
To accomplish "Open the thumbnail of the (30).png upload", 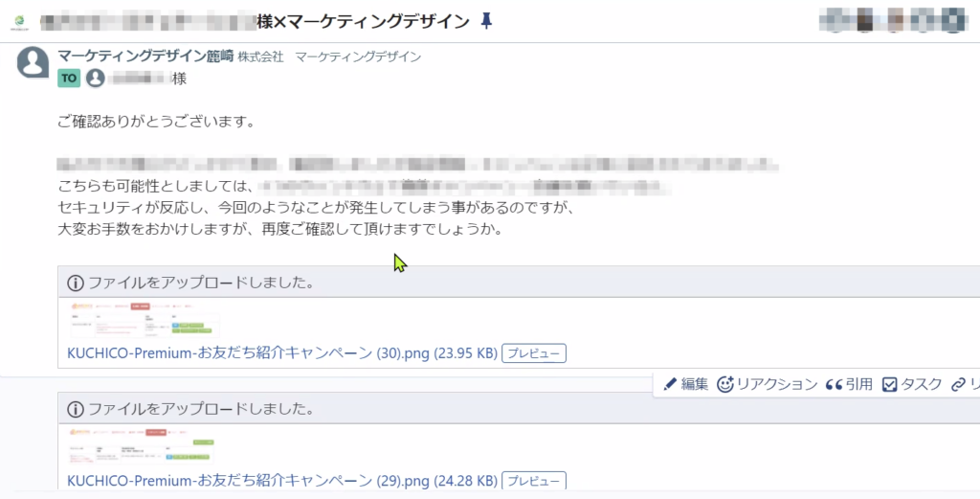I will [144, 320].
